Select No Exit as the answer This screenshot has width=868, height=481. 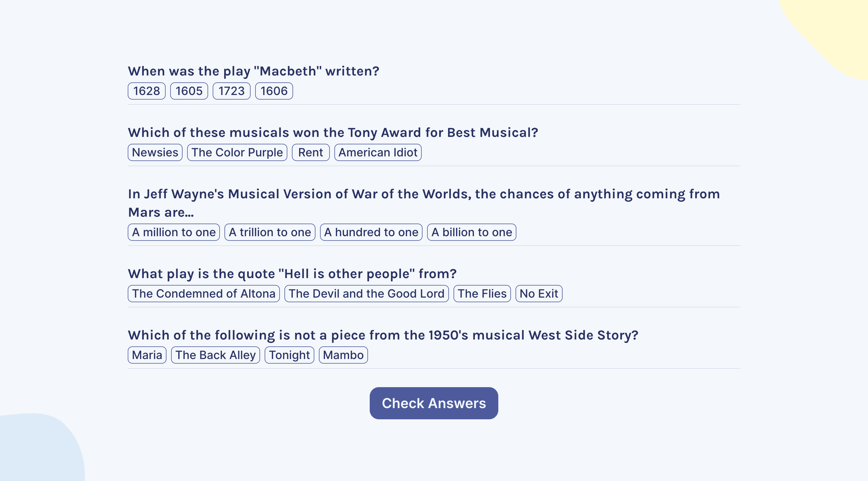point(539,293)
